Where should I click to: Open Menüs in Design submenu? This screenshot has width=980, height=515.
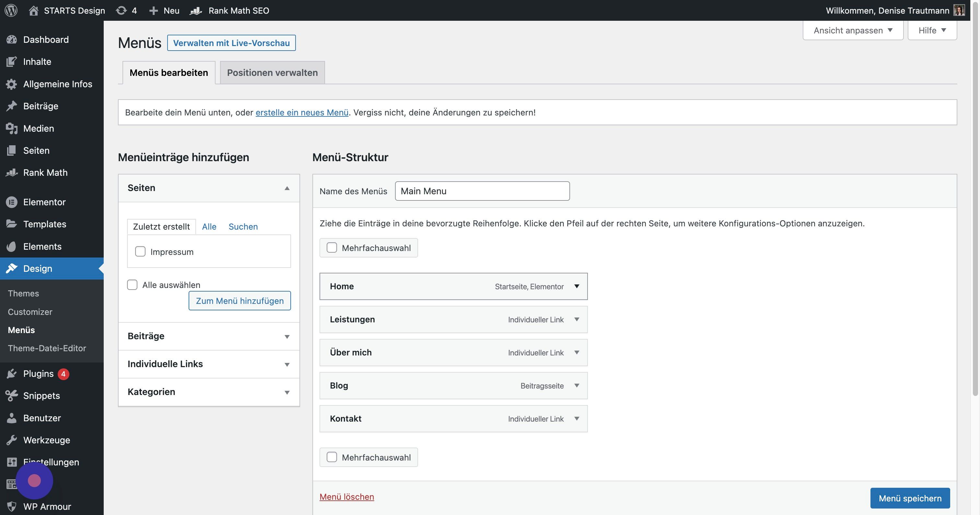[x=21, y=330]
